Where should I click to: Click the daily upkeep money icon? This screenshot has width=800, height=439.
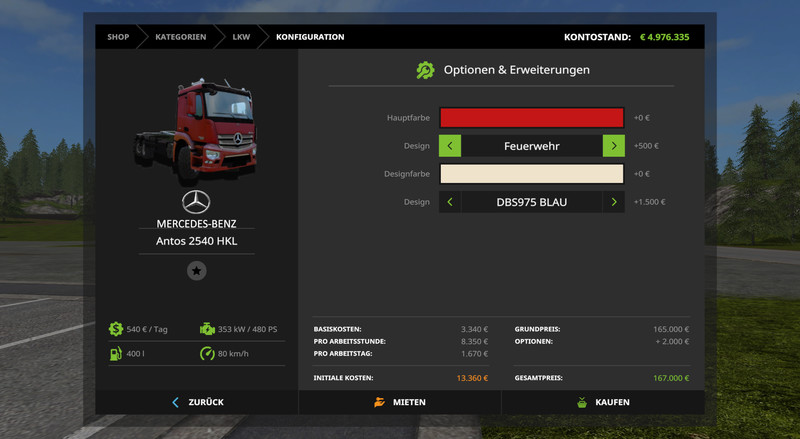(117, 328)
